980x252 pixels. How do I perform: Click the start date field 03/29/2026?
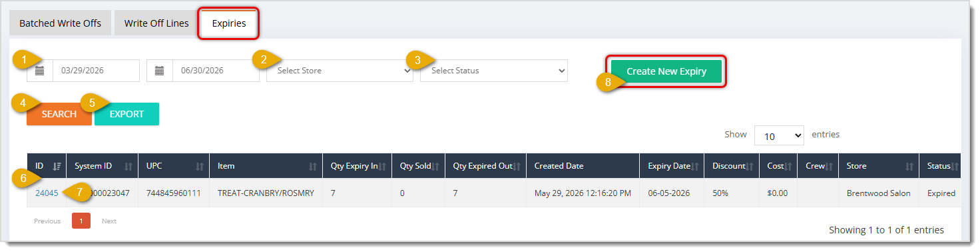[x=97, y=71]
